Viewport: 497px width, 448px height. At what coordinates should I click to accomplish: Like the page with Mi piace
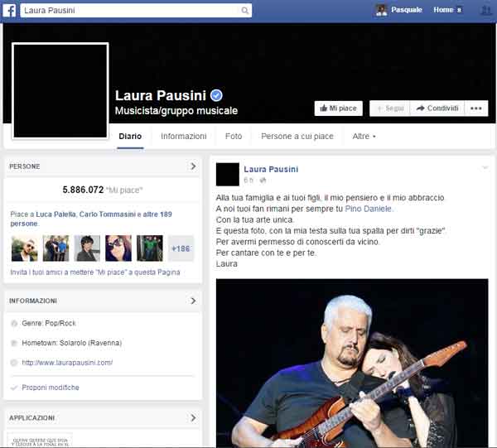click(x=338, y=108)
